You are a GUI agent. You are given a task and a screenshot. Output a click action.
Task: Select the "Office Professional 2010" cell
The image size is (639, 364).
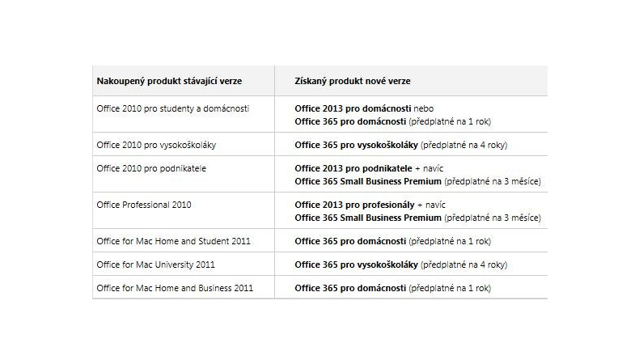point(144,205)
